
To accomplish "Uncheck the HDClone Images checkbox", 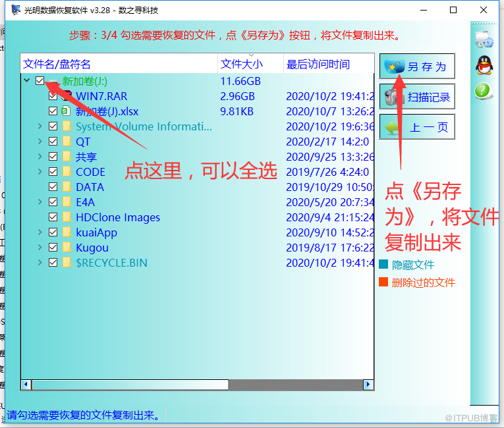I will tap(53, 217).
